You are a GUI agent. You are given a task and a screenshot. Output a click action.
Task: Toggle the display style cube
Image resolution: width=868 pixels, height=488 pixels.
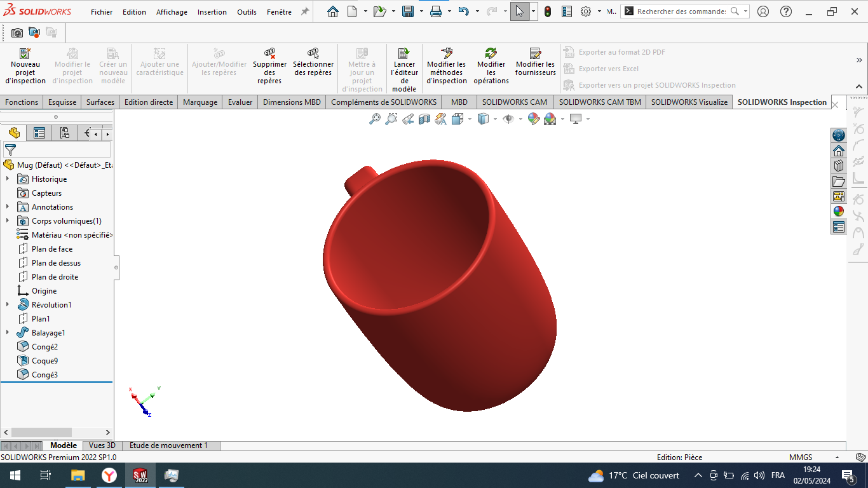(483, 119)
